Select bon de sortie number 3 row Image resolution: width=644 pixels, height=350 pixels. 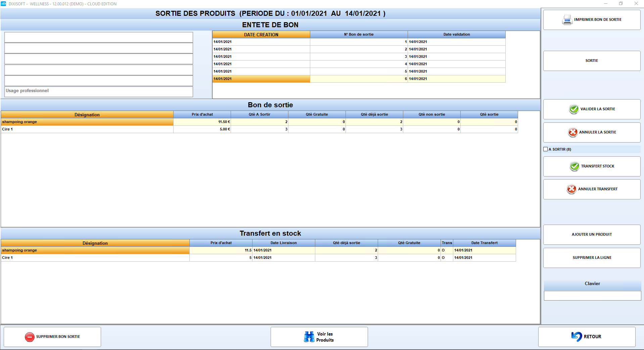(x=359, y=56)
